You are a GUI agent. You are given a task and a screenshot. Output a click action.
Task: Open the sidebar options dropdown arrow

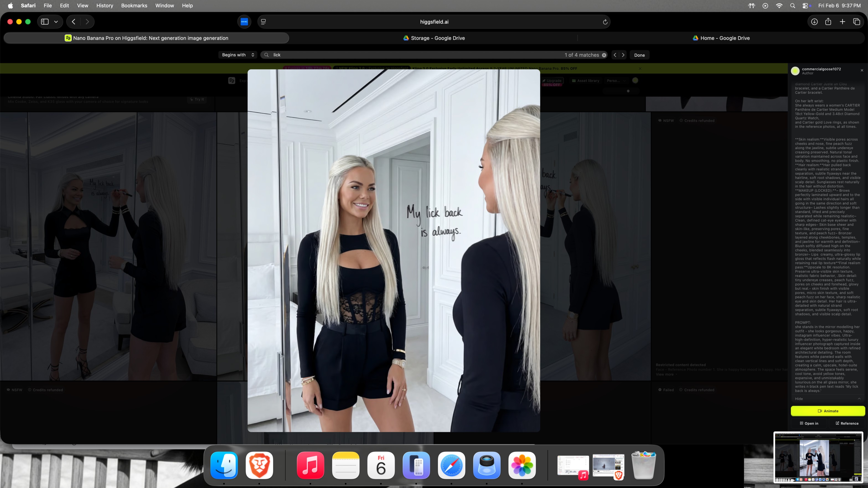56,22
